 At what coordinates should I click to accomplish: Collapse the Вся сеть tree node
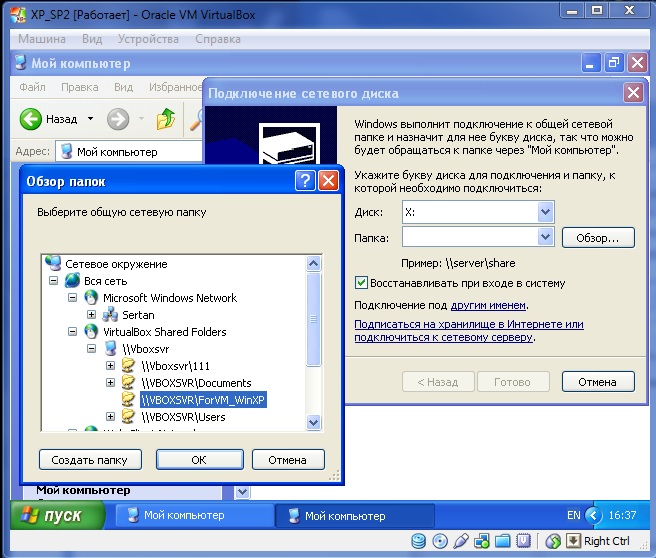(54, 280)
